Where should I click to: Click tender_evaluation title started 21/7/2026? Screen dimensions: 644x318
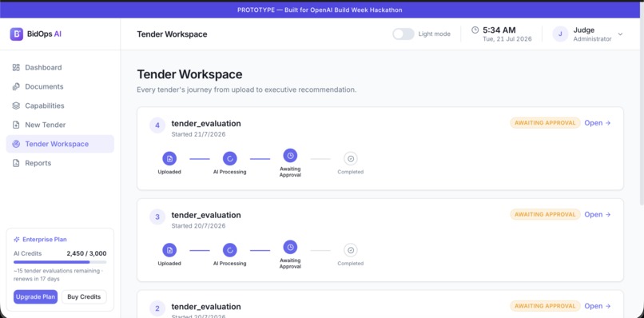pyautogui.click(x=206, y=124)
